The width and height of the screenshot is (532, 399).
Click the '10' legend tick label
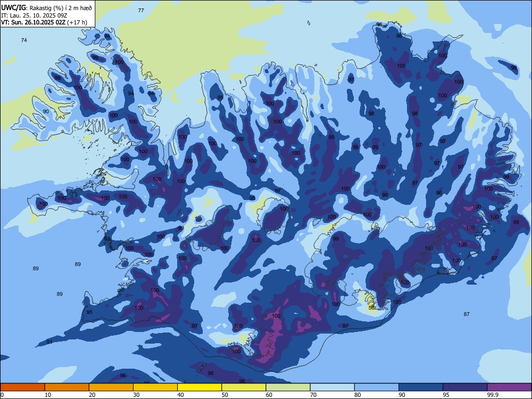[x=48, y=395]
